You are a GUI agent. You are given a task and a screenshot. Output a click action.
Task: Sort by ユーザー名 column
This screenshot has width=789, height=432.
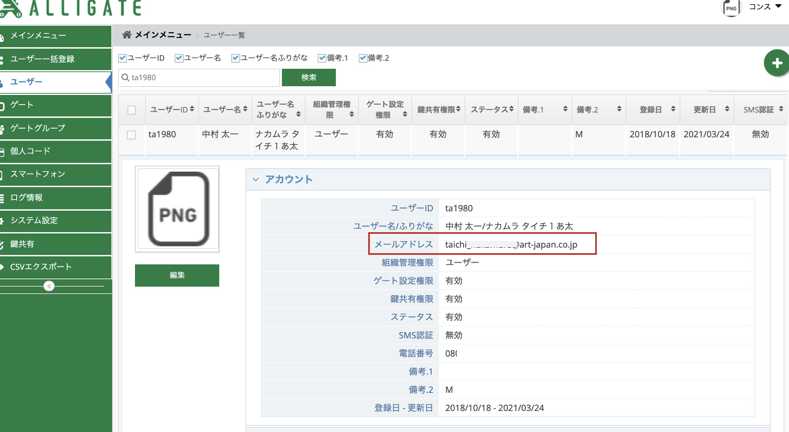coord(225,109)
